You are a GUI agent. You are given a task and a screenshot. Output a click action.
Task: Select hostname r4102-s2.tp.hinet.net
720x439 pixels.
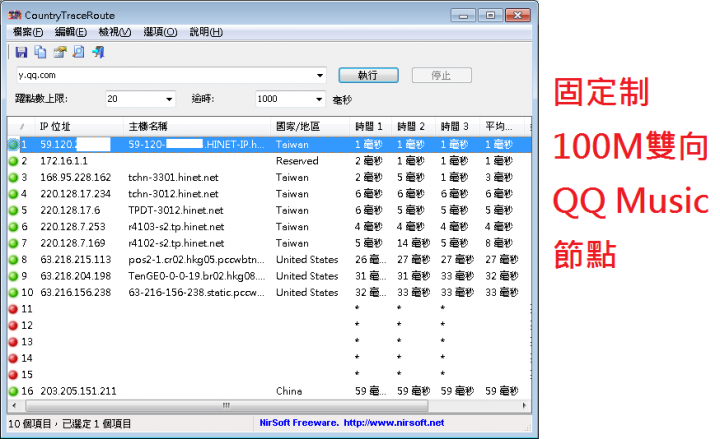(x=176, y=243)
